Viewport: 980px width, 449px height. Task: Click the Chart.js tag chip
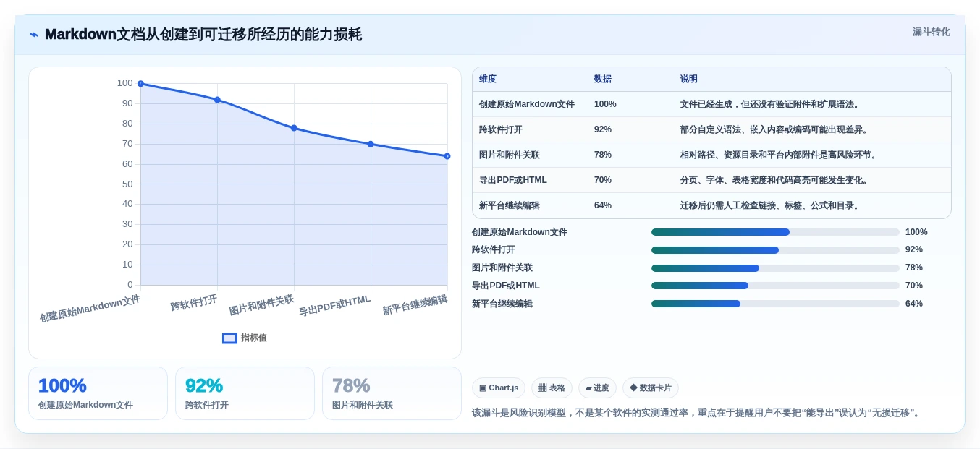click(x=499, y=388)
